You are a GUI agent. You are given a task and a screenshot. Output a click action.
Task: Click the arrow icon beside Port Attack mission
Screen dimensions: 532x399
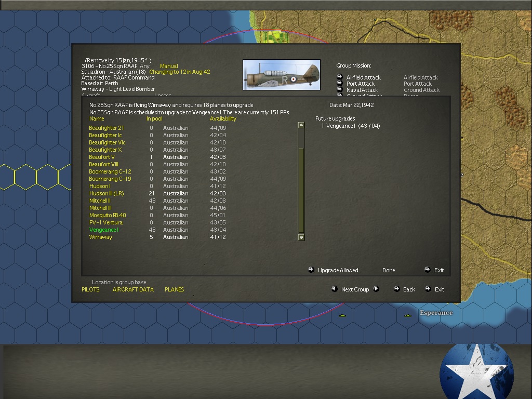click(340, 83)
